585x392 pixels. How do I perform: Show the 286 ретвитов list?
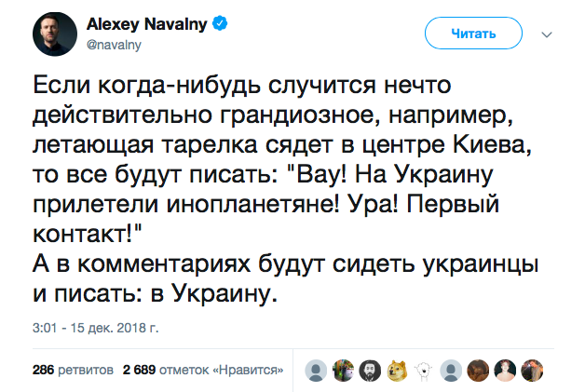click(x=73, y=369)
